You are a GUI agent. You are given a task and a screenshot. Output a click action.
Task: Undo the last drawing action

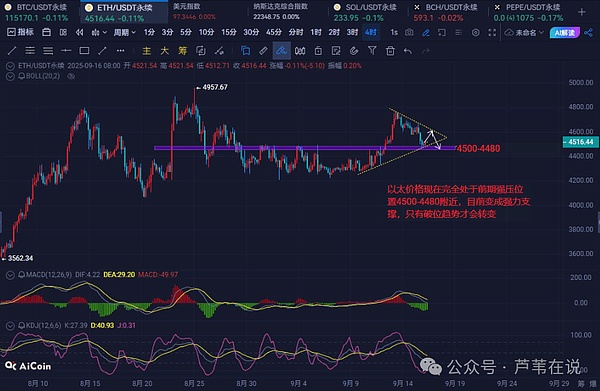click(408, 51)
